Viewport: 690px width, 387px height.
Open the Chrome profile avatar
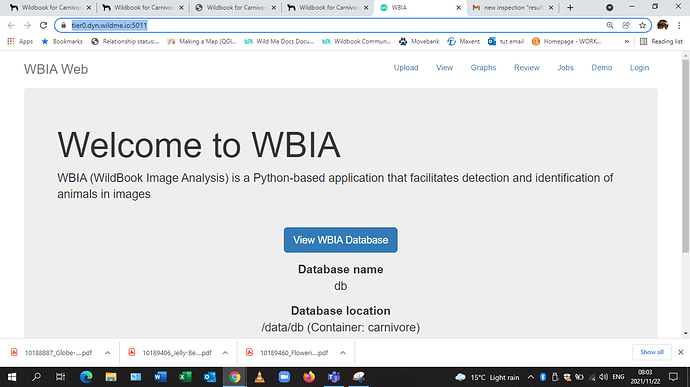663,25
